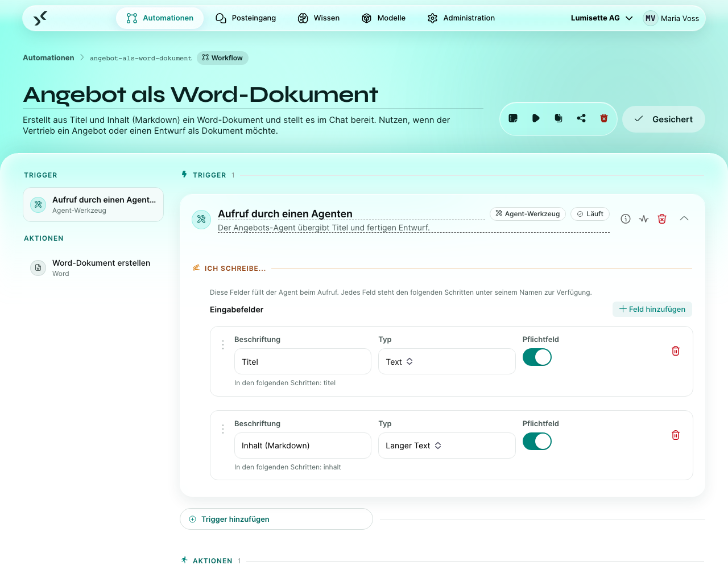Click 'Trigger hinzufügen' button
728x569 pixels.
point(276,519)
